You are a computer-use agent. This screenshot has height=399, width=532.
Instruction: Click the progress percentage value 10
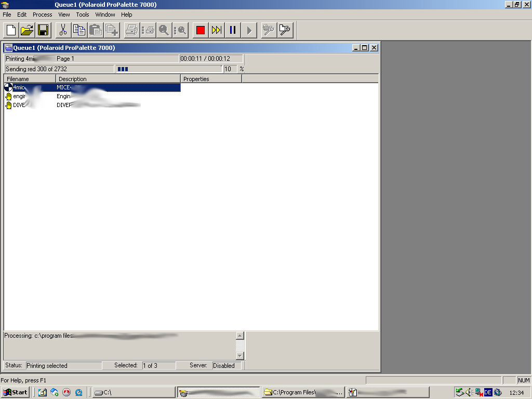[230, 69]
